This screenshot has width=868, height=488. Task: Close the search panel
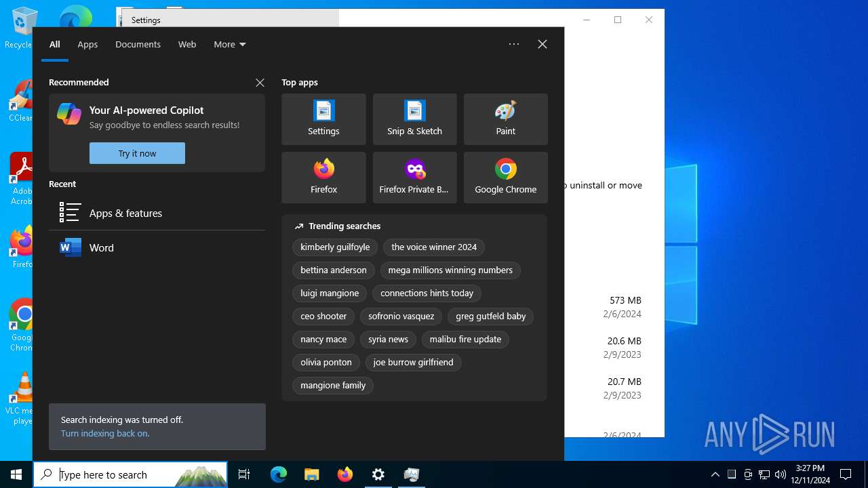point(542,44)
